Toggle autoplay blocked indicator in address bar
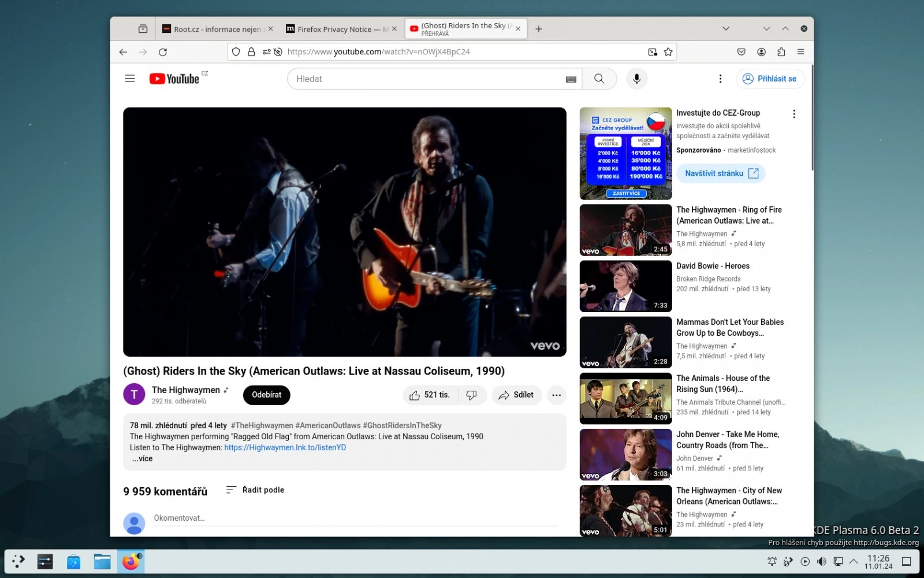Screen dimensions: 924x578 coord(278,52)
